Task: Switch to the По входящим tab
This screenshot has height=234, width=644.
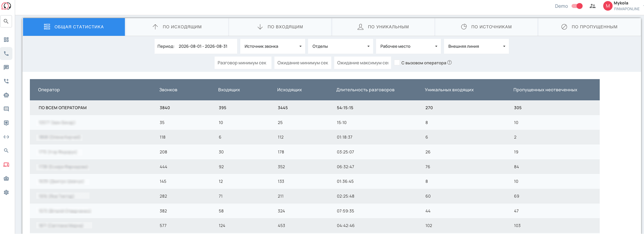Action: click(280, 27)
